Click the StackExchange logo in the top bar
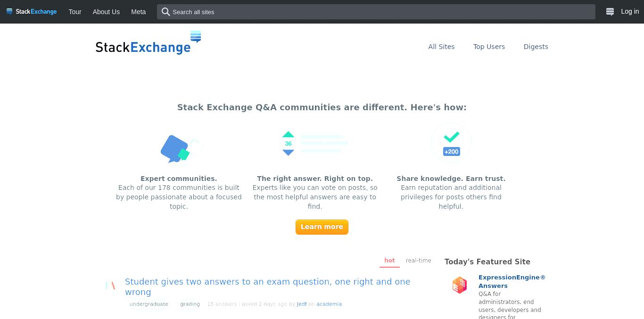 [32, 12]
